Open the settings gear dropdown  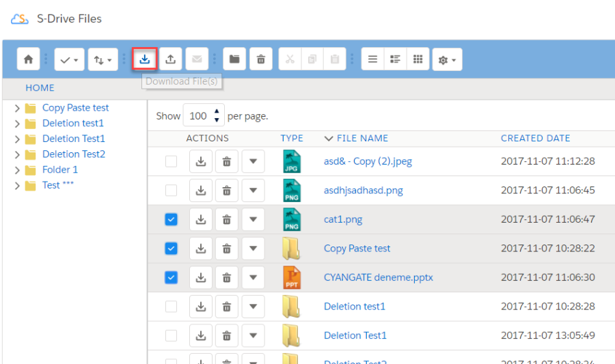pos(447,60)
